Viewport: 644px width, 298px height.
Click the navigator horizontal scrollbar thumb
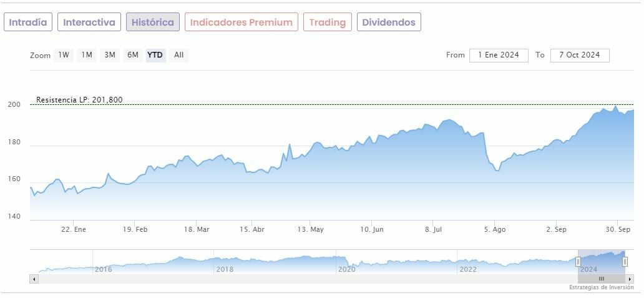601,279
